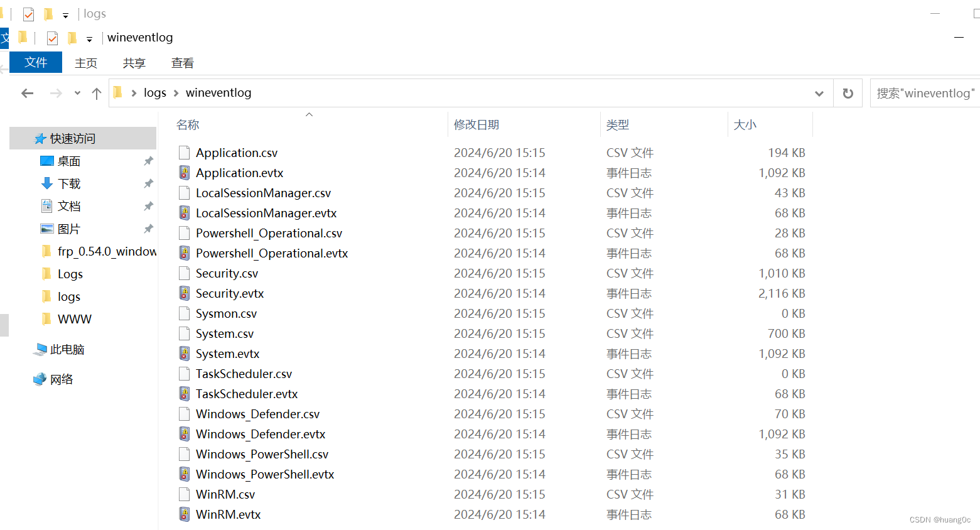Open lowercase logs folder in navigation pane

(68, 297)
